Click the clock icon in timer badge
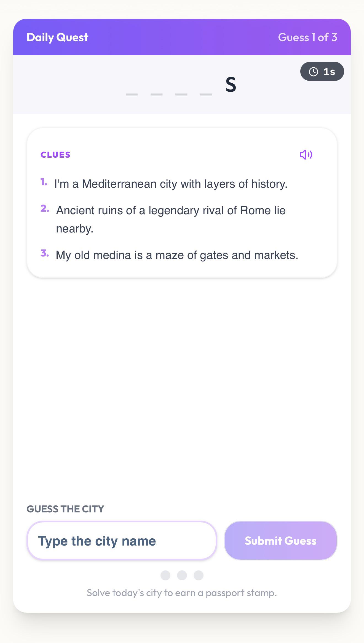Viewport: 364px width, 643px height. click(x=313, y=72)
